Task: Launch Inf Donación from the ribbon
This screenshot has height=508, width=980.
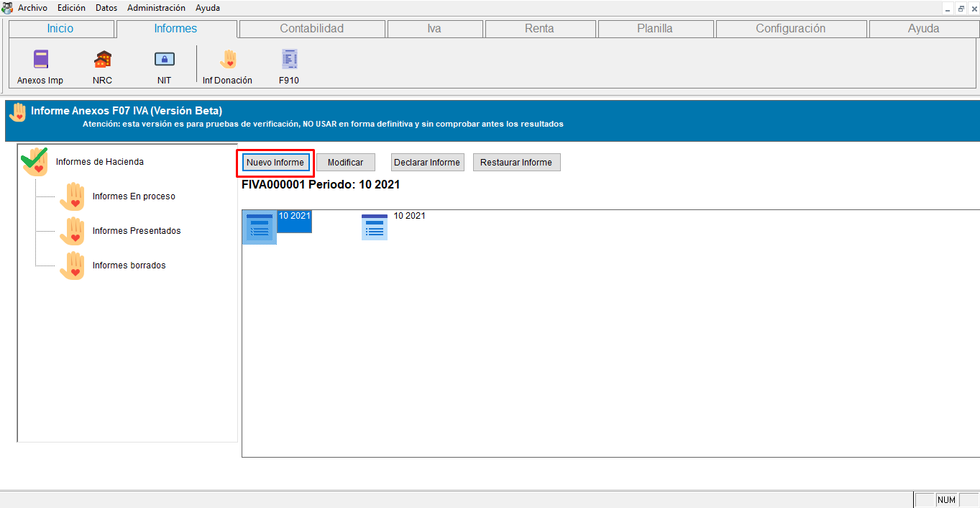Action: click(228, 65)
